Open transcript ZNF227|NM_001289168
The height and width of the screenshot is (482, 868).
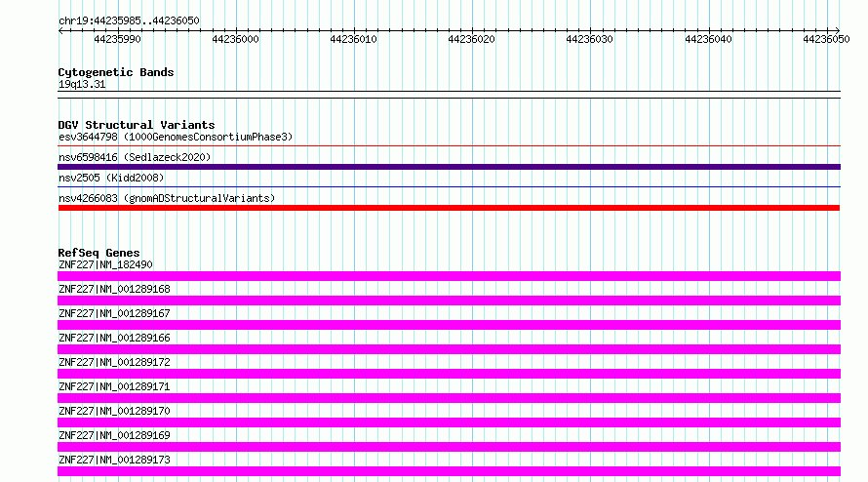point(114,289)
